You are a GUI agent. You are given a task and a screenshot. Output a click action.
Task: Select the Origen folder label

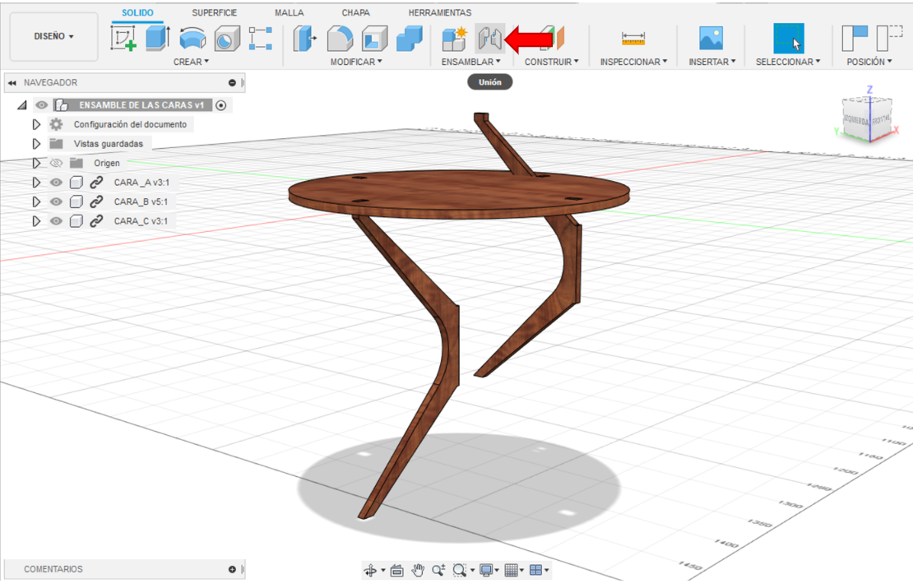click(x=107, y=163)
